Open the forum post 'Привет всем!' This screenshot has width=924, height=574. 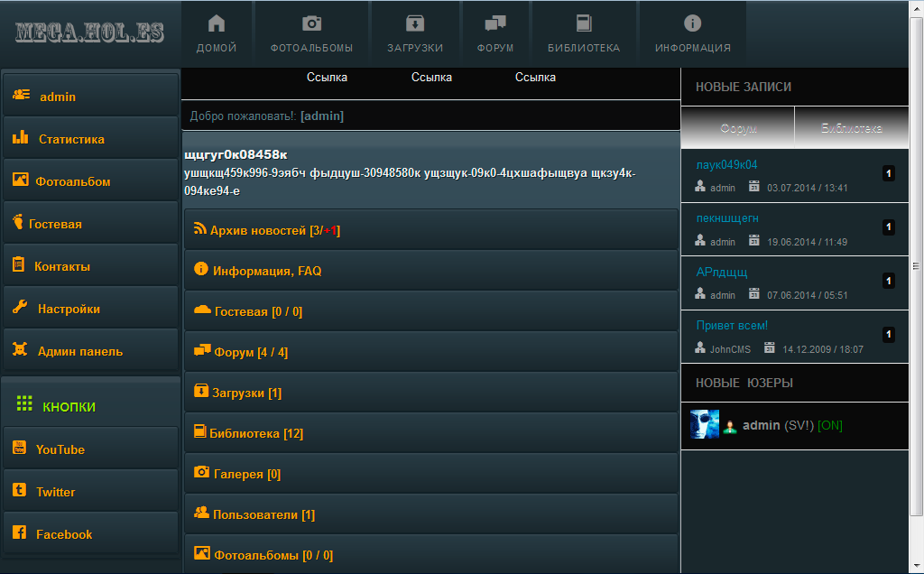(732, 326)
